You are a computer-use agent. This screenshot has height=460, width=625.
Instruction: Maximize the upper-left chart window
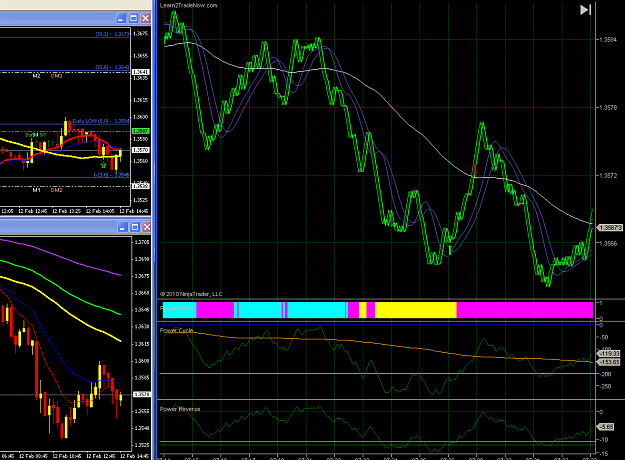[x=134, y=18]
